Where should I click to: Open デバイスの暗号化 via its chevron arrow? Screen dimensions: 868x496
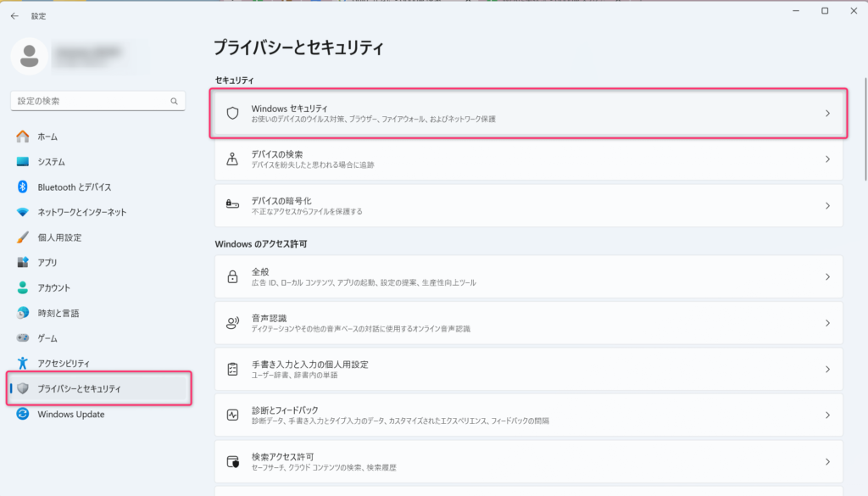click(827, 205)
